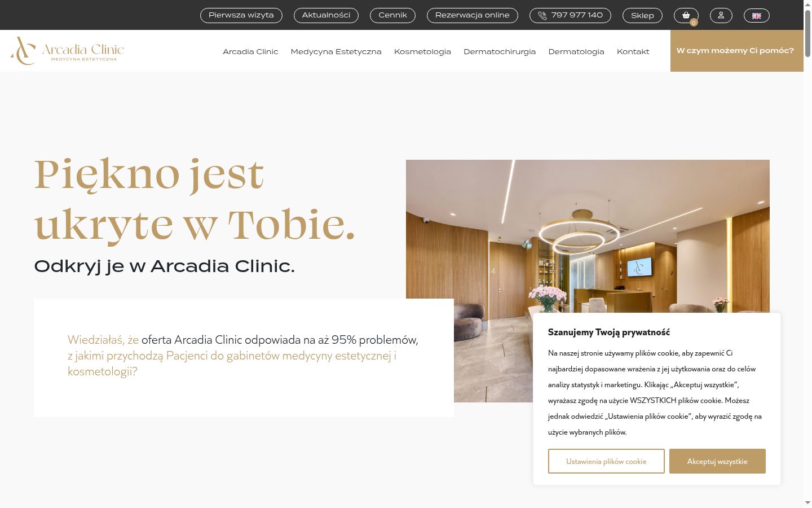This screenshot has width=812, height=508.
Task: Open the Pierwsza wizyta page
Action: pos(241,15)
